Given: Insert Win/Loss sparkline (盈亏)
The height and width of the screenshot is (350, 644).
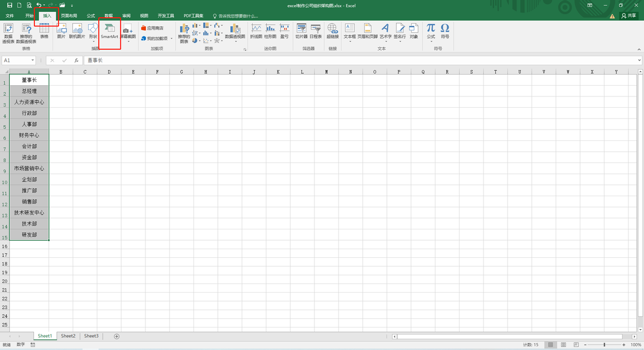Looking at the screenshot, I should 284,31.
